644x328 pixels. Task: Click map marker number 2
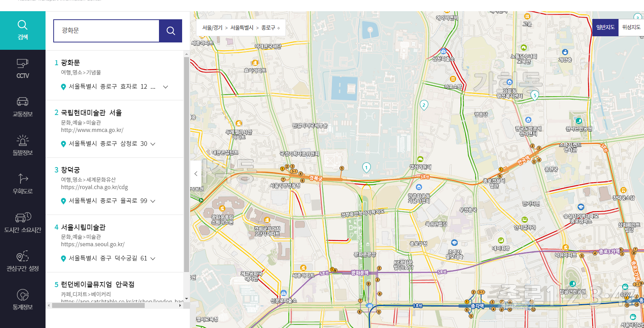click(x=424, y=105)
